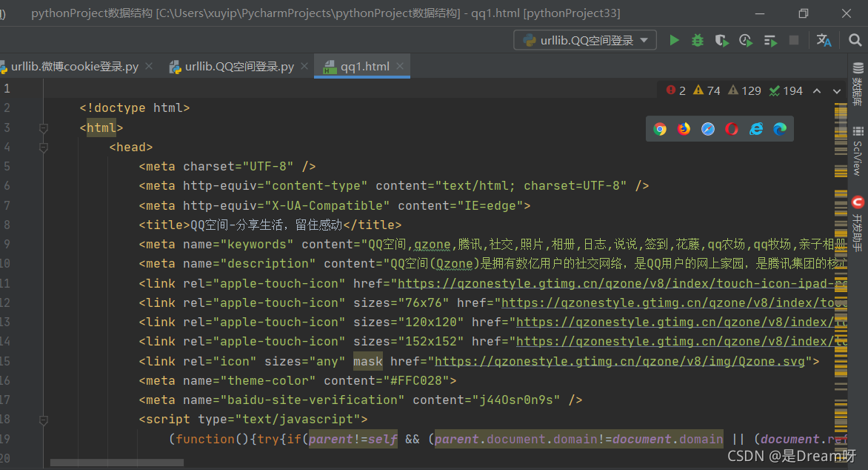This screenshot has width=868, height=470.
Task: Click the script type text/javascript line
Action: (x=253, y=420)
